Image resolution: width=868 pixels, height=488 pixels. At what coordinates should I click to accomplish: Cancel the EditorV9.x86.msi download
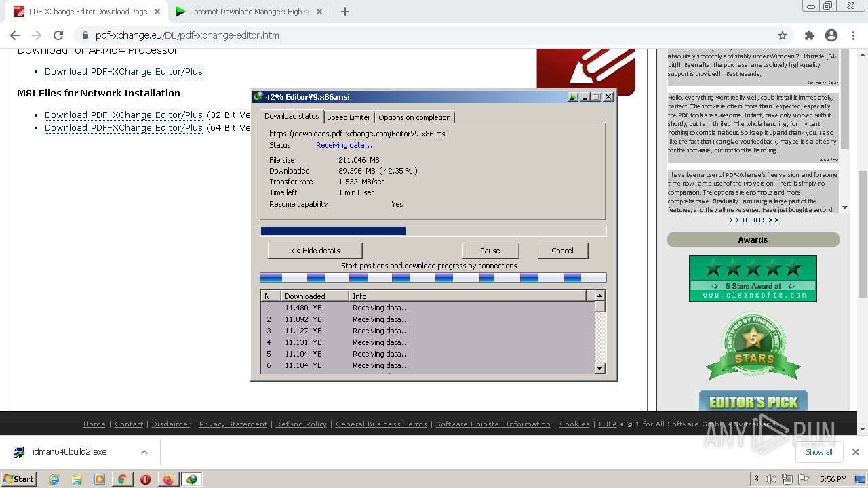(x=562, y=251)
